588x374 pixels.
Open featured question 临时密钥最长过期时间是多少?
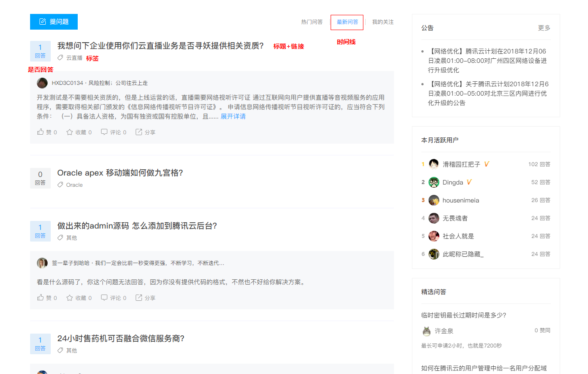[x=464, y=315]
